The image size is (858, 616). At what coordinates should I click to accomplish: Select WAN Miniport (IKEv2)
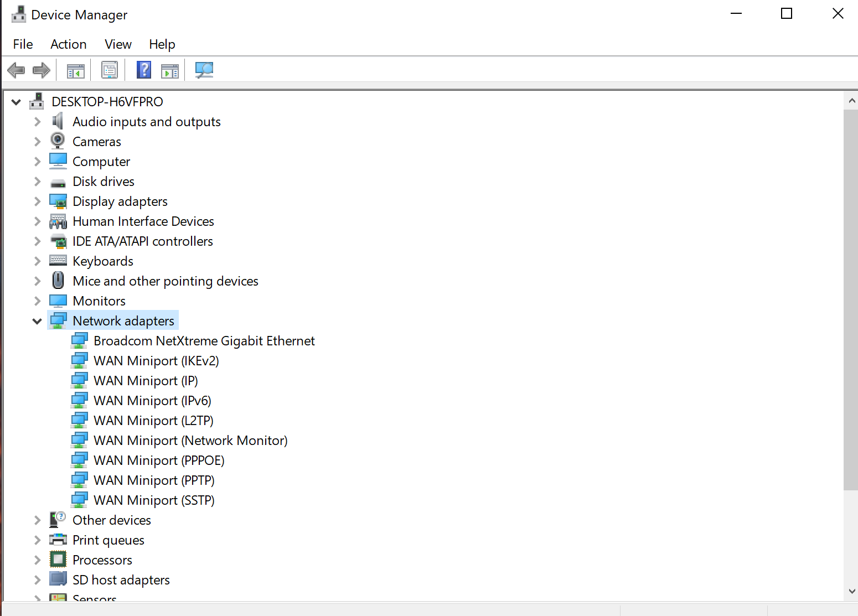click(157, 361)
